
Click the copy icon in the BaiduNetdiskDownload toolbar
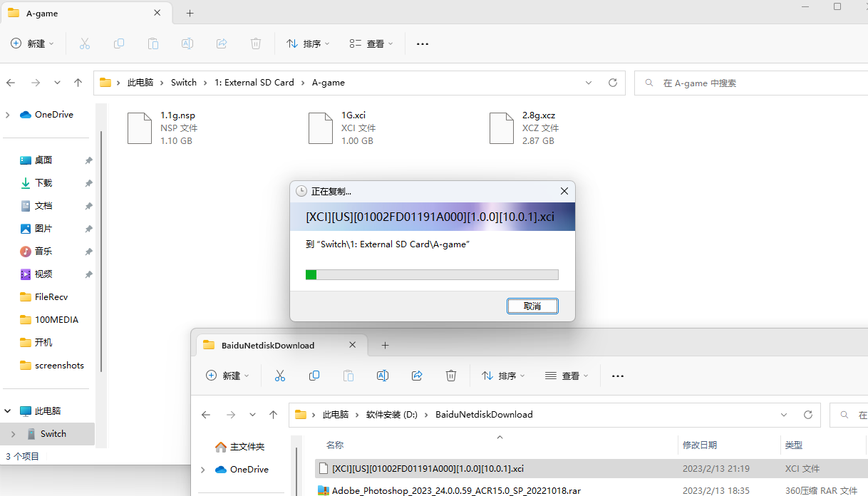[314, 376]
